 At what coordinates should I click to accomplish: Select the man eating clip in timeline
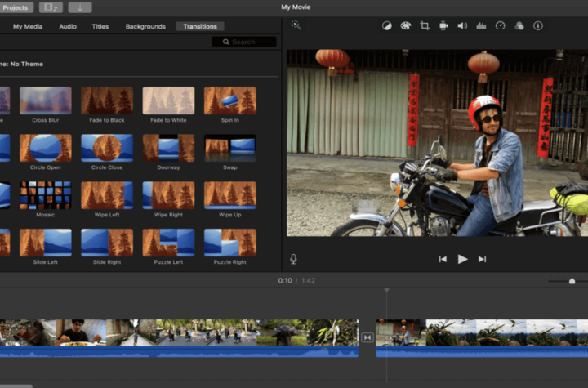pos(81,332)
